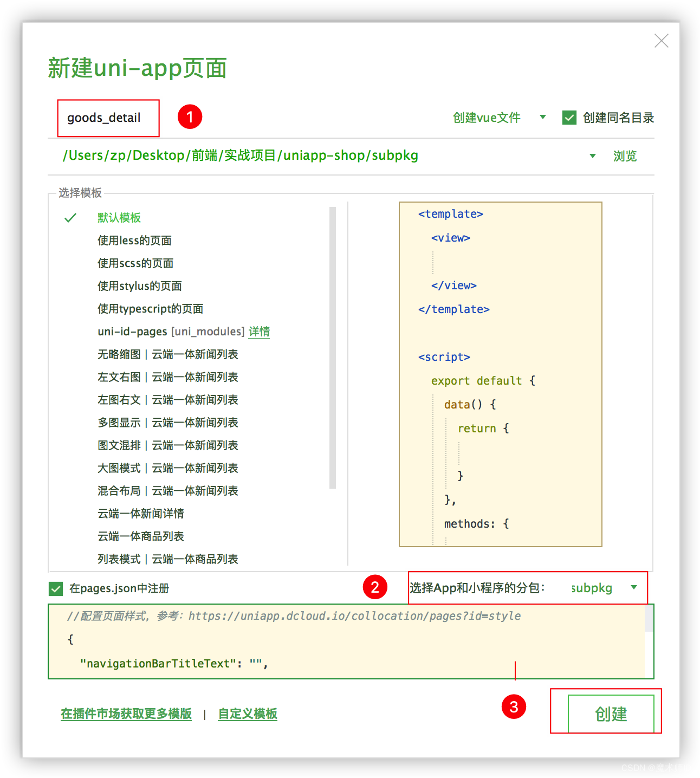Screen dimensions: 700x778
Task: Select the 使用less的页面 template
Action: tap(134, 241)
